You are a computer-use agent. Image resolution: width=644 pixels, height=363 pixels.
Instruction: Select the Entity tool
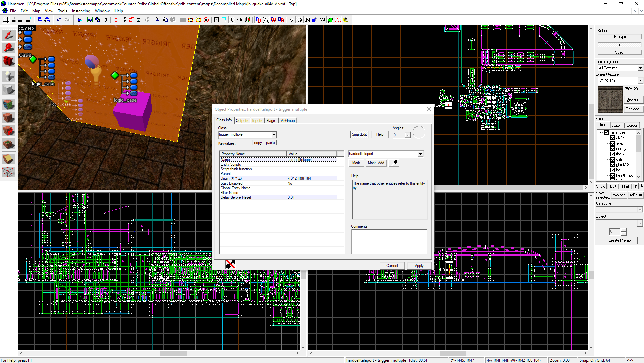point(9,76)
